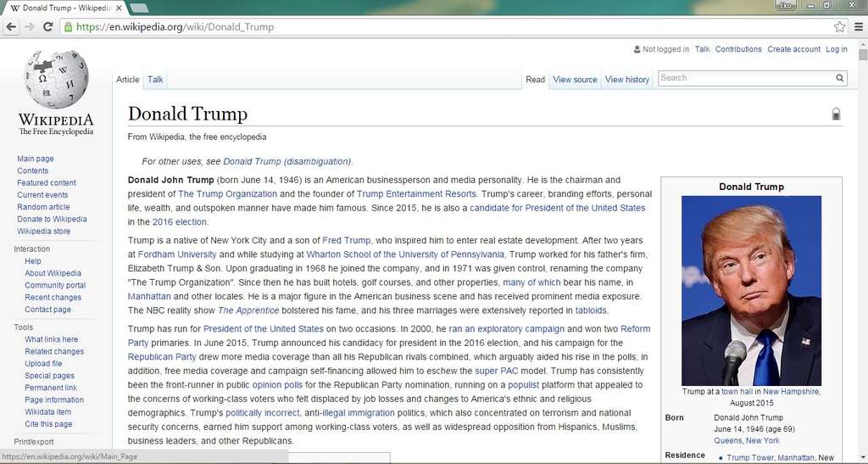Click the page protection padlock icon
This screenshot has height=464, width=868.
click(x=836, y=114)
